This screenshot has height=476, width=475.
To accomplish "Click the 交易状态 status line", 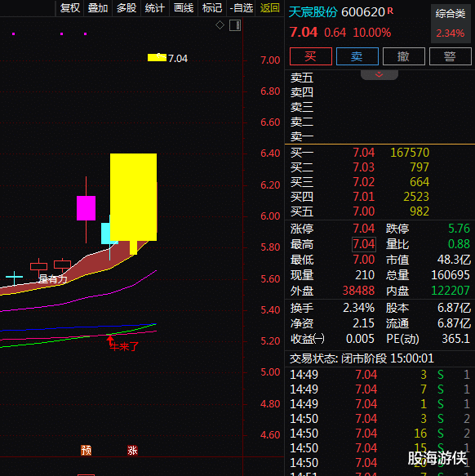I will [x=362, y=358].
